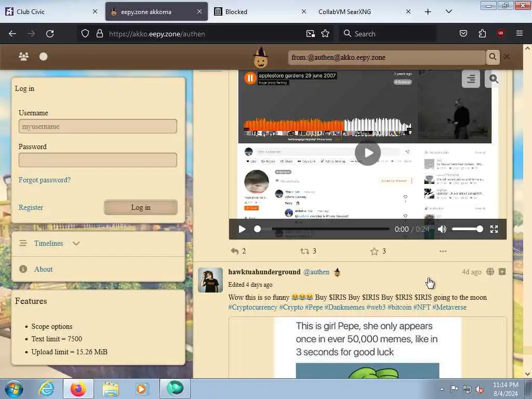Adjust the video volume slider

click(467, 229)
